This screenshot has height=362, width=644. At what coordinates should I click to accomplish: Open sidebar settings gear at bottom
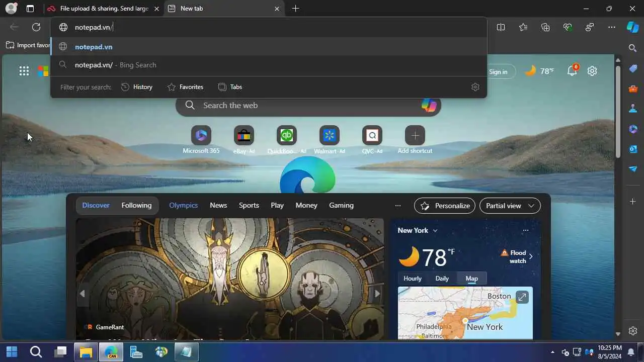tap(633, 331)
